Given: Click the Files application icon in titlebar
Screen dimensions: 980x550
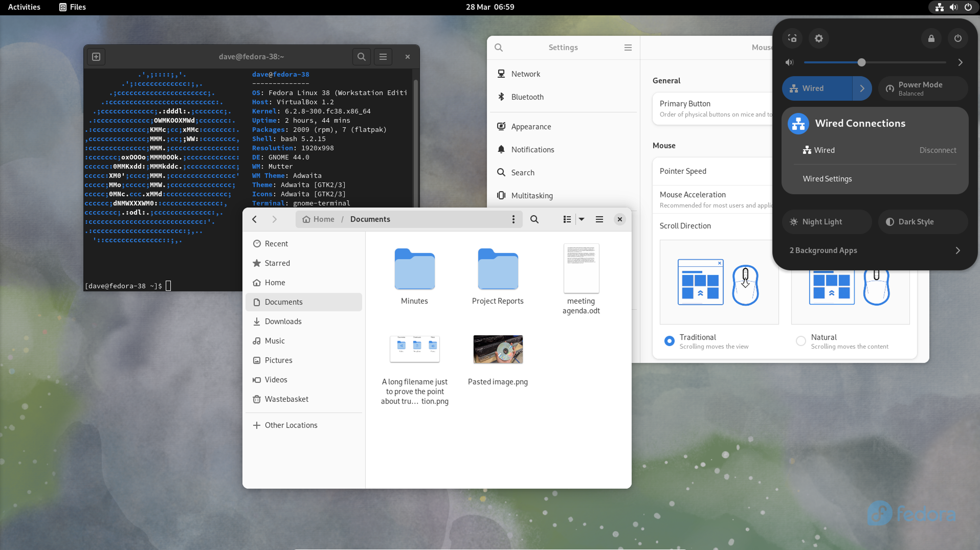Looking at the screenshot, I should point(63,7).
